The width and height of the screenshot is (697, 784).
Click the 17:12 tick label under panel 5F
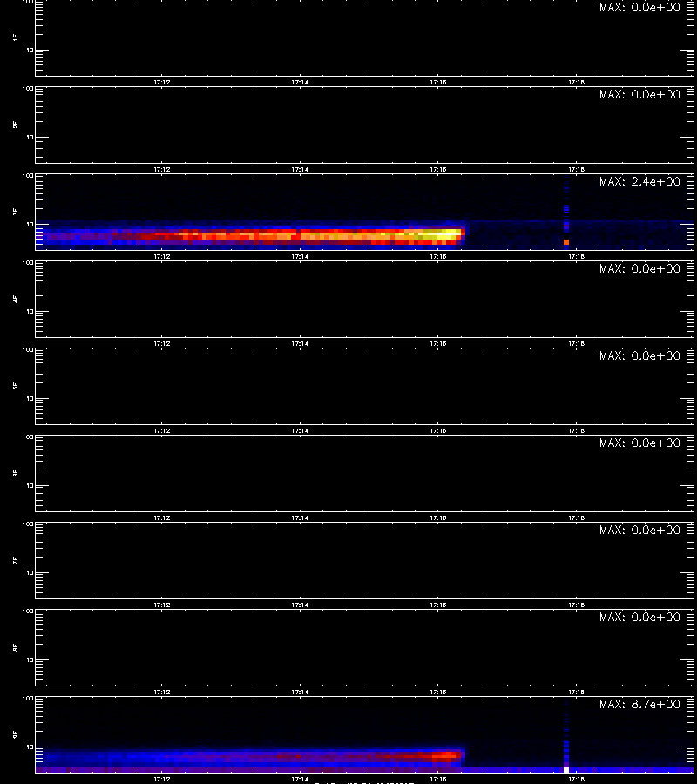pos(161,430)
